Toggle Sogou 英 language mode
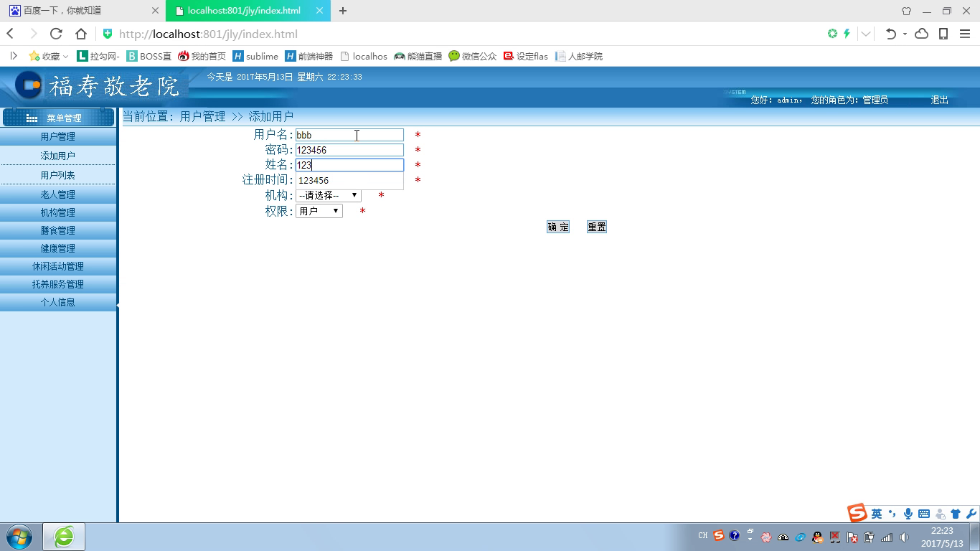The width and height of the screenshot is (980, 551). pyautogui.click(x=877, y=514)
